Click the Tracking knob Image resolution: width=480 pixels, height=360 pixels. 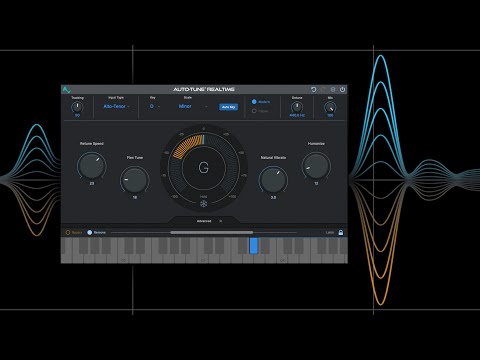pyautogui.click(x=77, y=107)
